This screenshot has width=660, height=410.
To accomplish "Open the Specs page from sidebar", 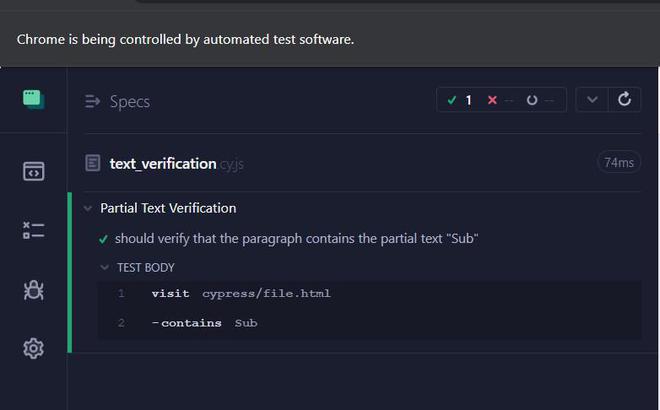I will coord(33,171).
